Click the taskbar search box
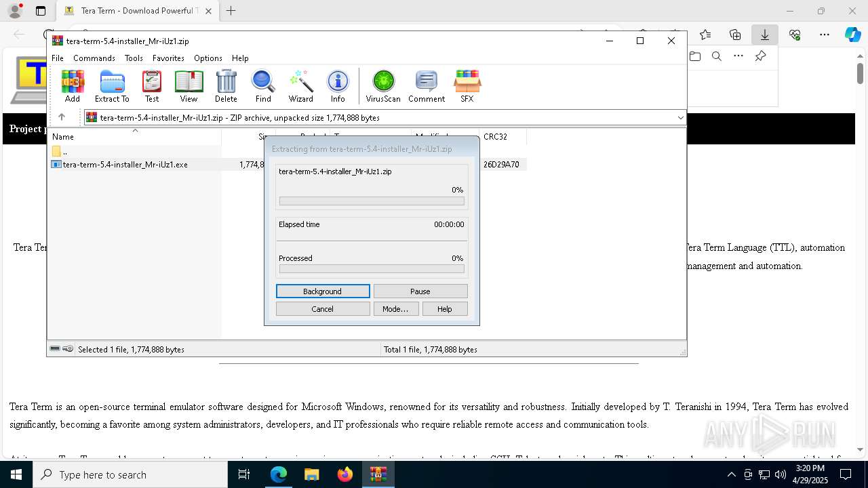The image size is (868, 488). click(x=130, y=474)
